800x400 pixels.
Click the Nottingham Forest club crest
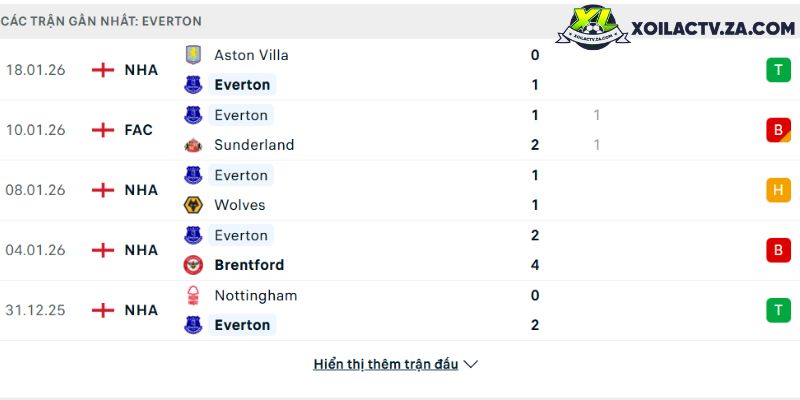(193, 295)
